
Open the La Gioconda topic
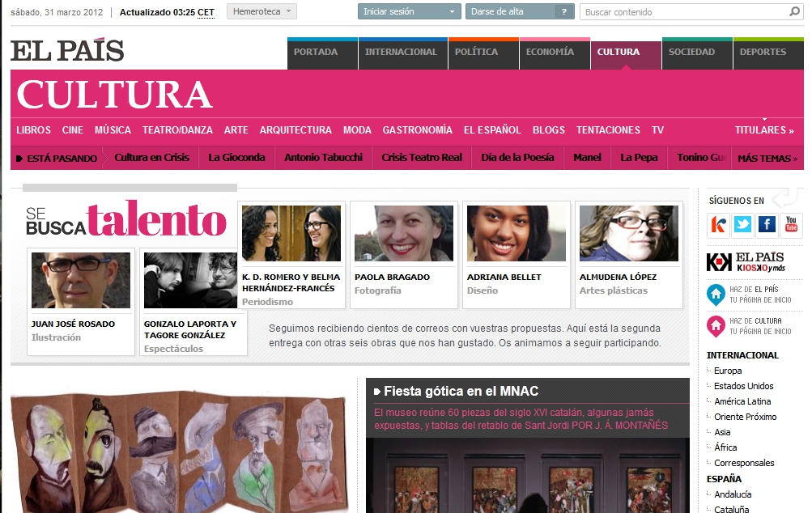236,157
